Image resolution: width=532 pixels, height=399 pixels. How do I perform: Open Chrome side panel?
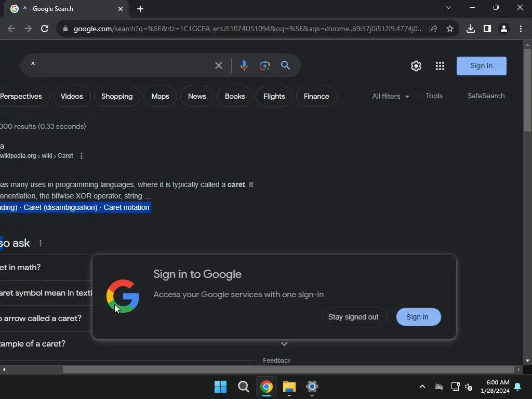(487, 29)
